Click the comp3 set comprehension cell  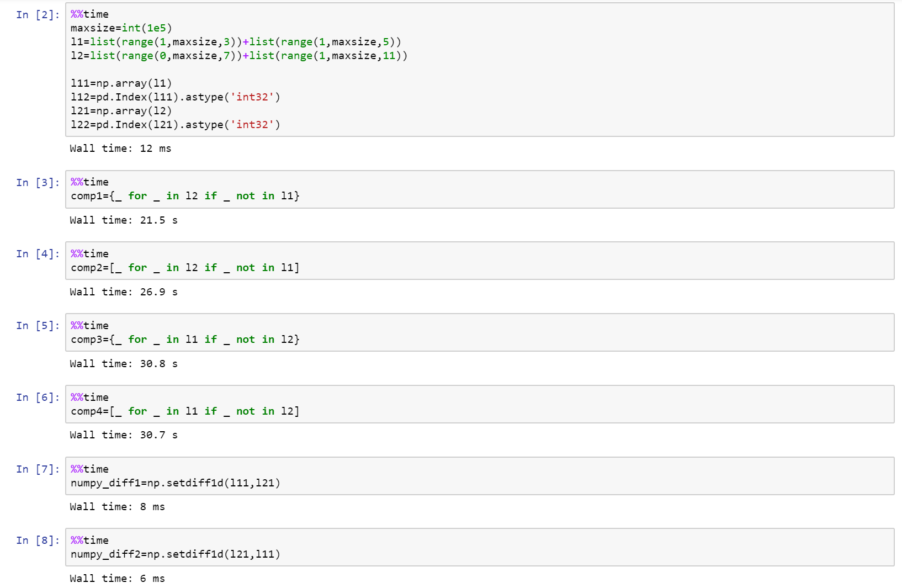point(480,332)
